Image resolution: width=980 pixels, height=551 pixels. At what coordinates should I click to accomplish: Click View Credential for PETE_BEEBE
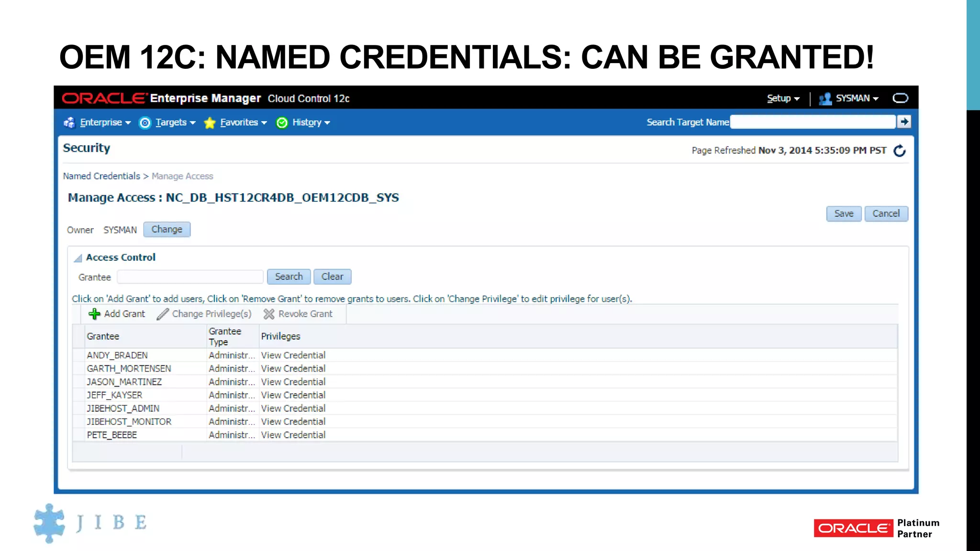(293, 435)
